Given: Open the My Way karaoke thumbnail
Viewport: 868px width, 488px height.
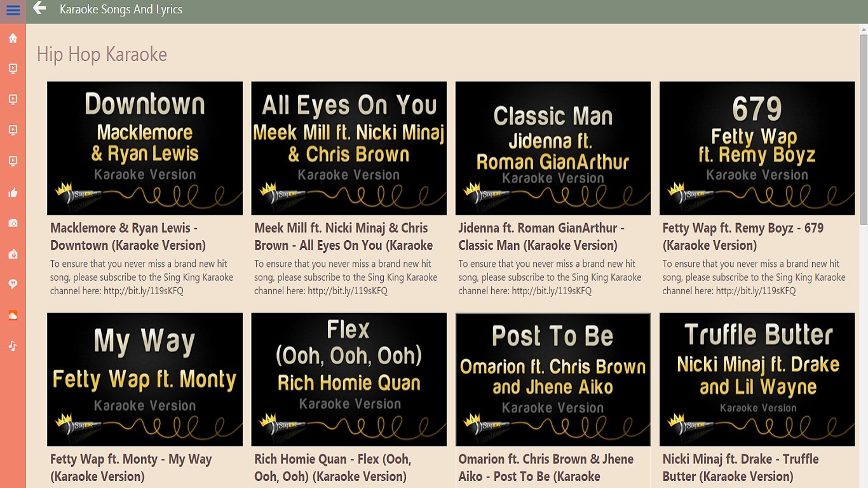Looking at the screenshot, I should pos(145,379).
